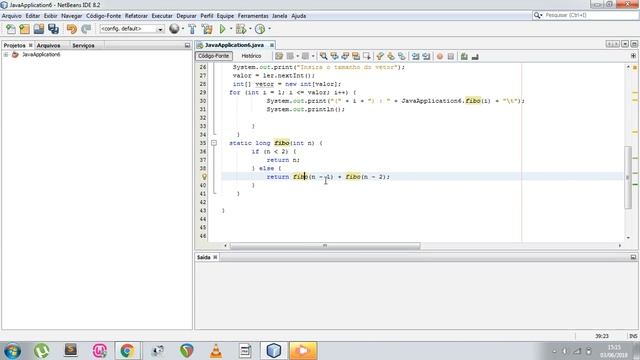The height and width of the screenshot is (360, 640).
Task: Click the Find Selection magnifier icon
Action: pyautogui.click(x=323, y=56)
